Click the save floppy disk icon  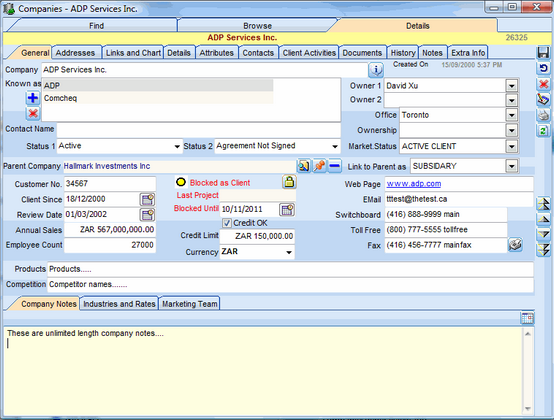[543, 53]
